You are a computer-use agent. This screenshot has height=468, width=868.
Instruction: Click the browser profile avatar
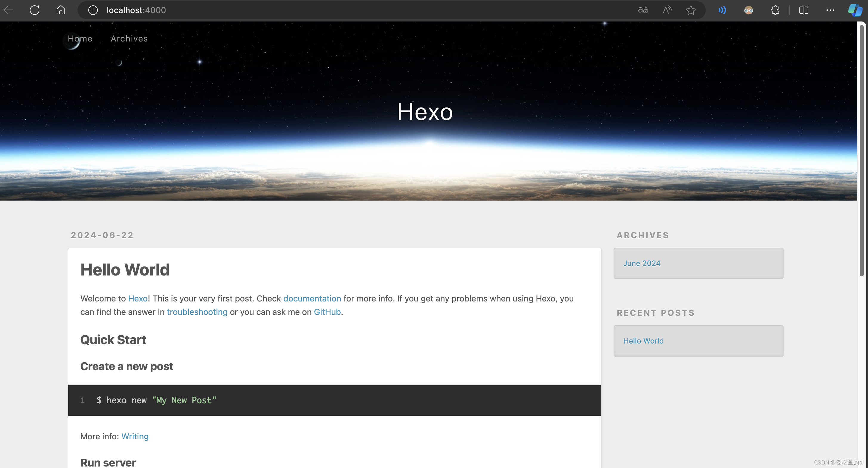click(x=748, y=10)
